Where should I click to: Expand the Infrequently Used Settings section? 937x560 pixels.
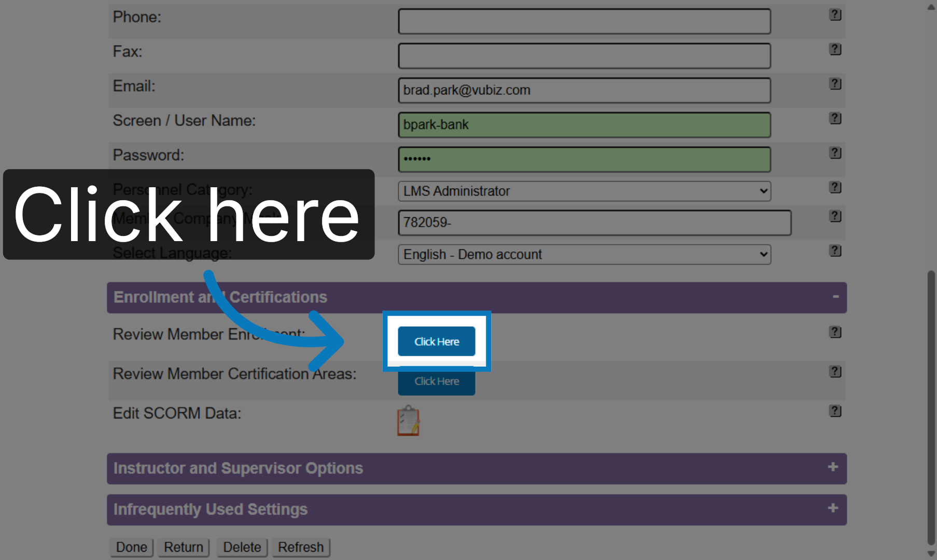click(833, 508)
